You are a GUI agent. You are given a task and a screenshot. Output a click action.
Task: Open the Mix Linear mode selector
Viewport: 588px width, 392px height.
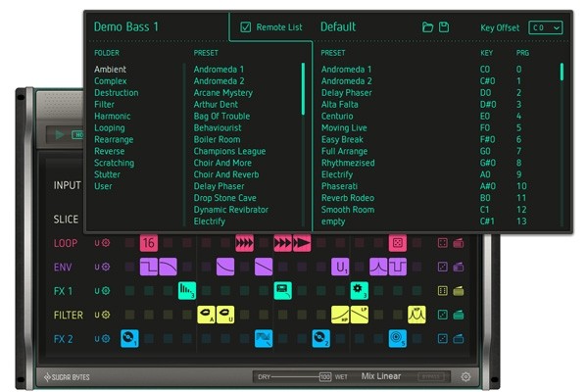click(381, 376)
